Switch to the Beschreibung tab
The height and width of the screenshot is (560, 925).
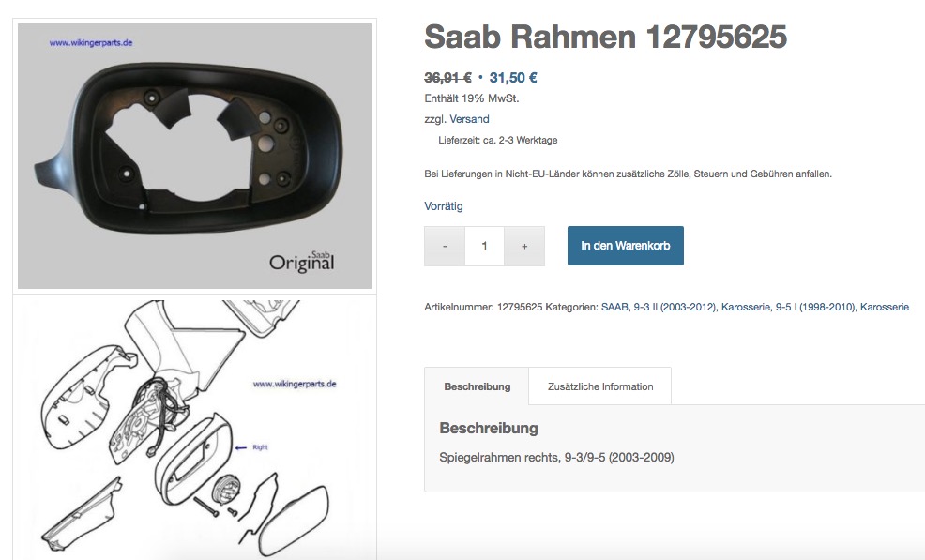pos(477,386)
